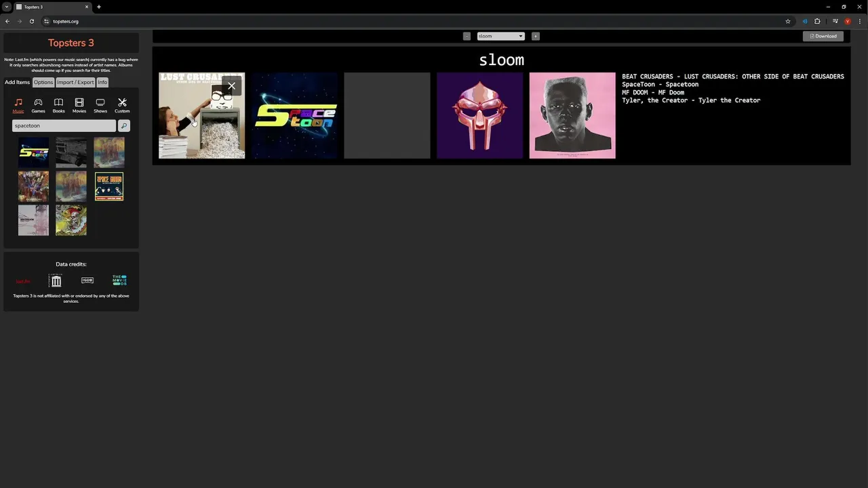Click the blue sound extension icon

coord(805,21)
